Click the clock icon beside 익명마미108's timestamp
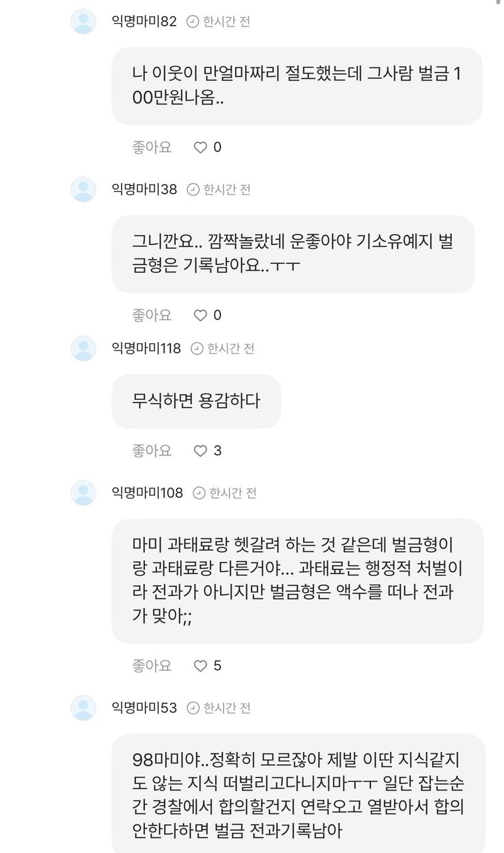The width and height of the screenshot is (504, 853). [198, 493]
